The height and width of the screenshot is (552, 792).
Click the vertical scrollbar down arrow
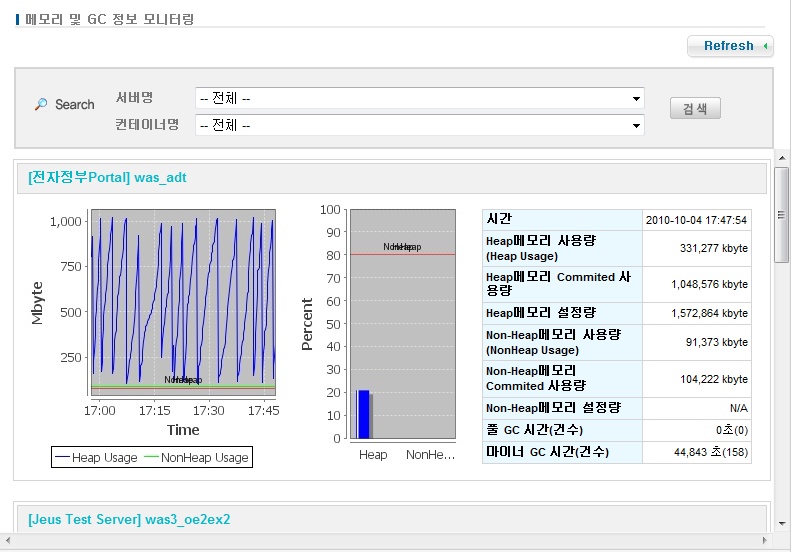(x=782, y=526)
